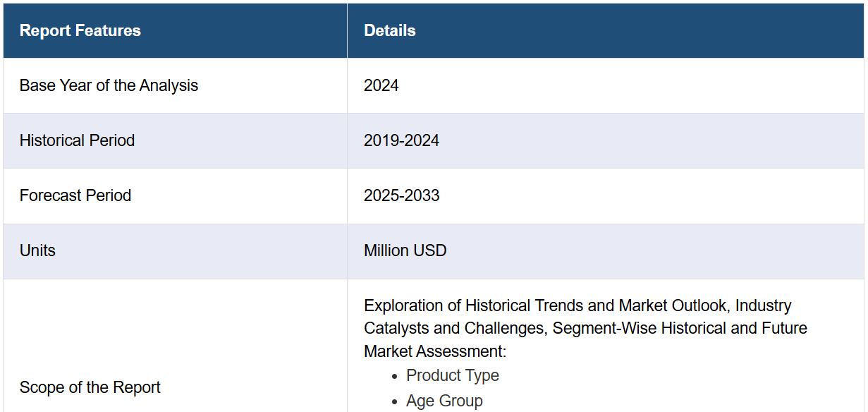Select the Forecast Period row label

tap(75, 195)
